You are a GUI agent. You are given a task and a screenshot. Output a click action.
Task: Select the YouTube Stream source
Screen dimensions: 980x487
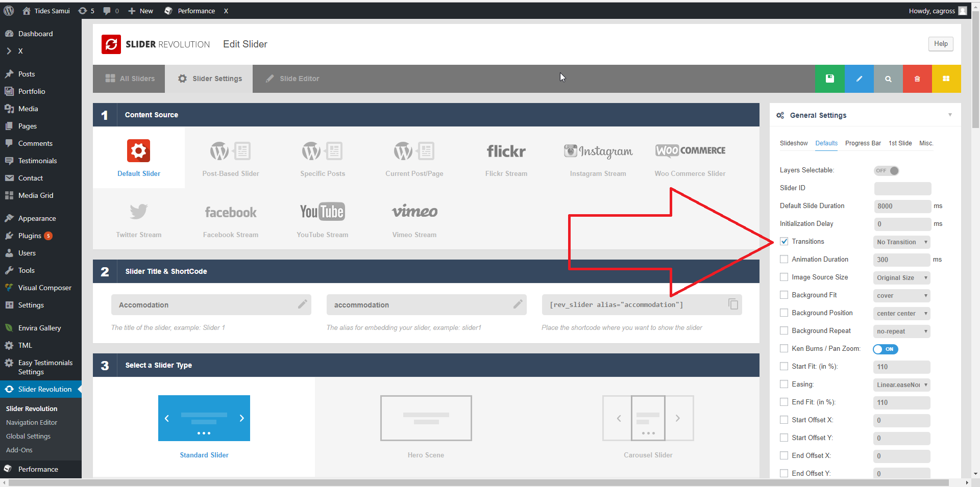[323, 212]
